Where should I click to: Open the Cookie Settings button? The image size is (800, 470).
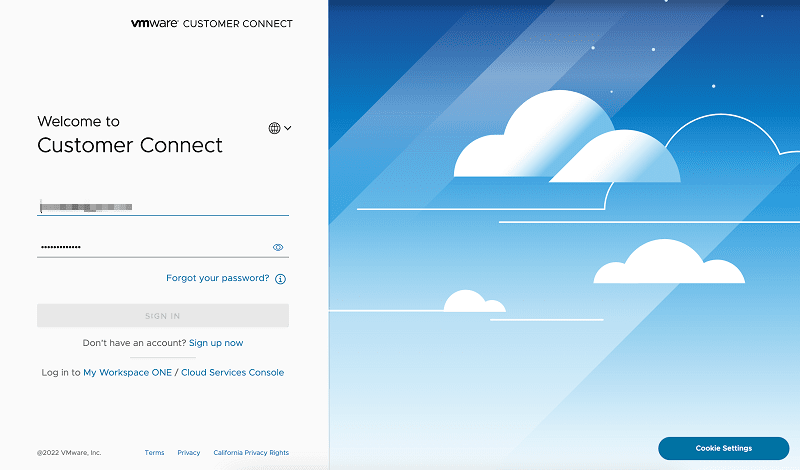point(723,448)
